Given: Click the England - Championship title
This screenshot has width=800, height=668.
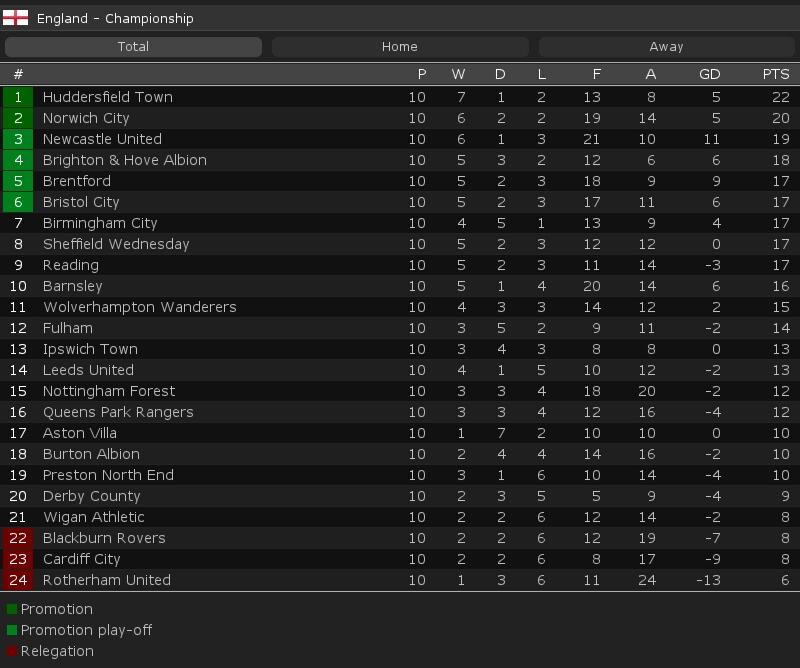Looking at the screenshot, I should [115, 18].
